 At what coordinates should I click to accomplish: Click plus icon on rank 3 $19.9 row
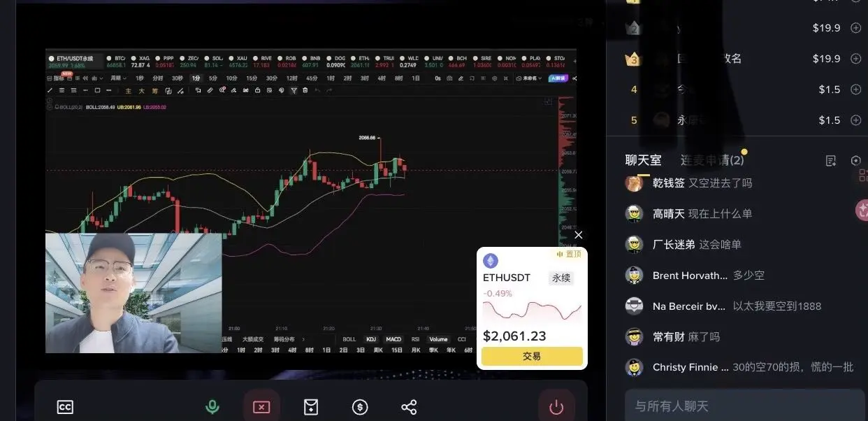point(855,59)
